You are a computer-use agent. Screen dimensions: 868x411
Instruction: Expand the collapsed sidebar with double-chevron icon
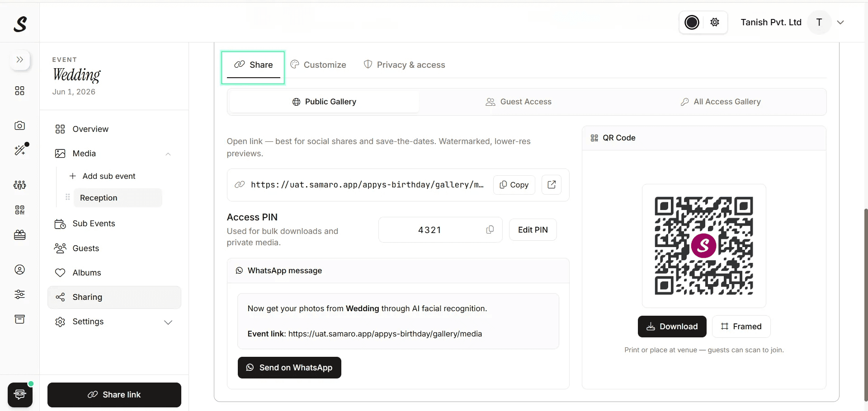tap(20, 60)
